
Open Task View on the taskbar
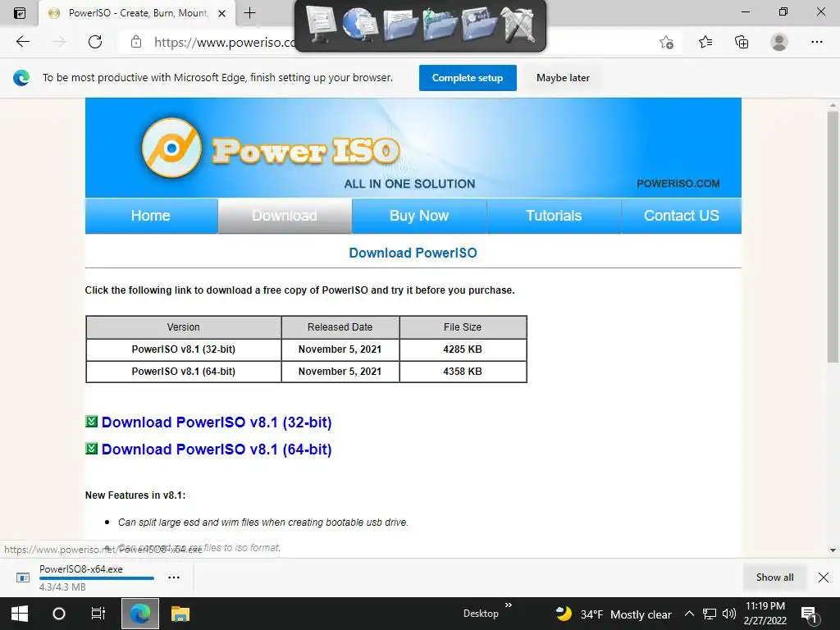click(x=98, y=614)
